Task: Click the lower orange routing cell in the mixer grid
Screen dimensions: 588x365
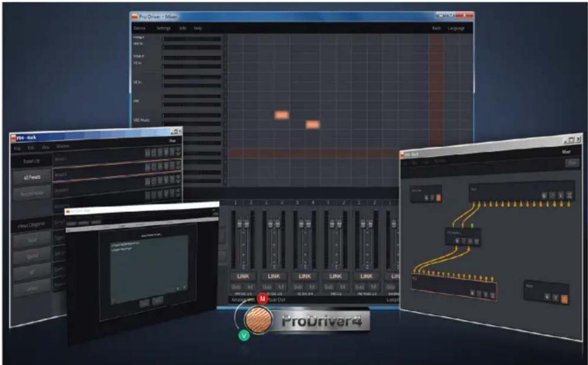Action: click(313, 125)
